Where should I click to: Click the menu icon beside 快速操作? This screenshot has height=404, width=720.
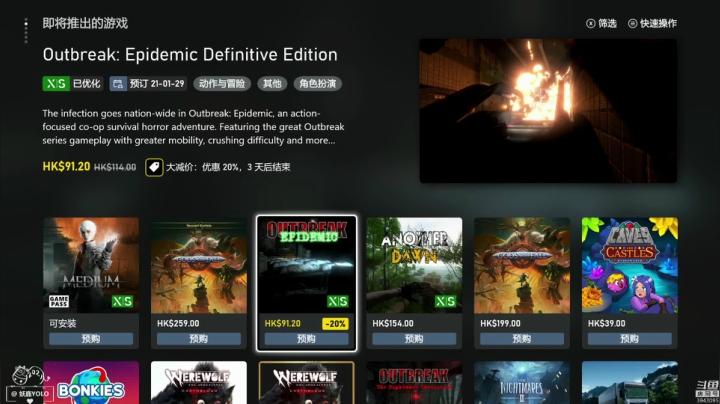[632, 23]
